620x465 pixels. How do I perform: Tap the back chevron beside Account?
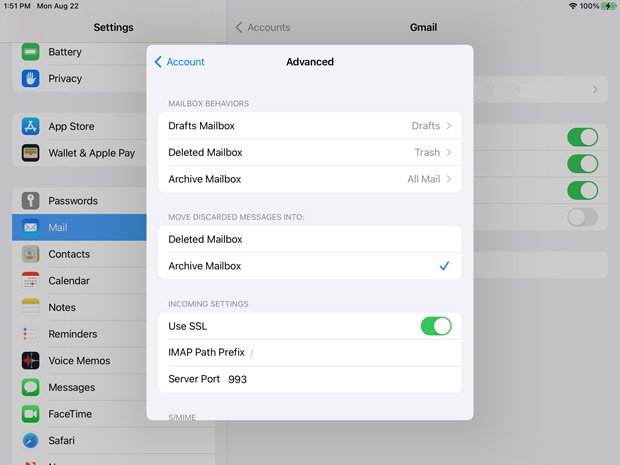[x=158, y=62]
